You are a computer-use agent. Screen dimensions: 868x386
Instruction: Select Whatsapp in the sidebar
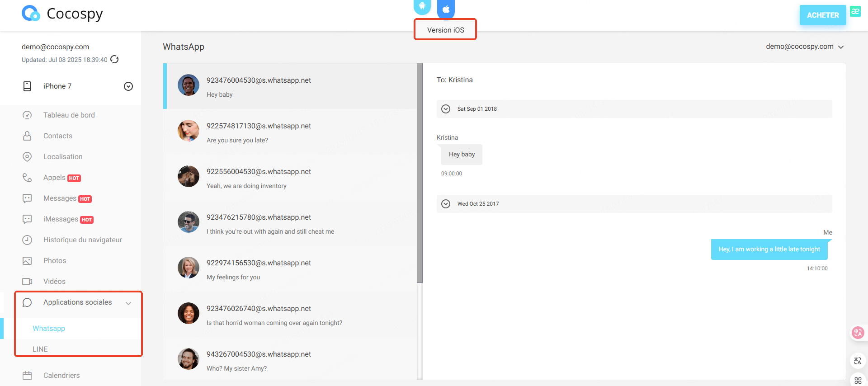[49, 328]
